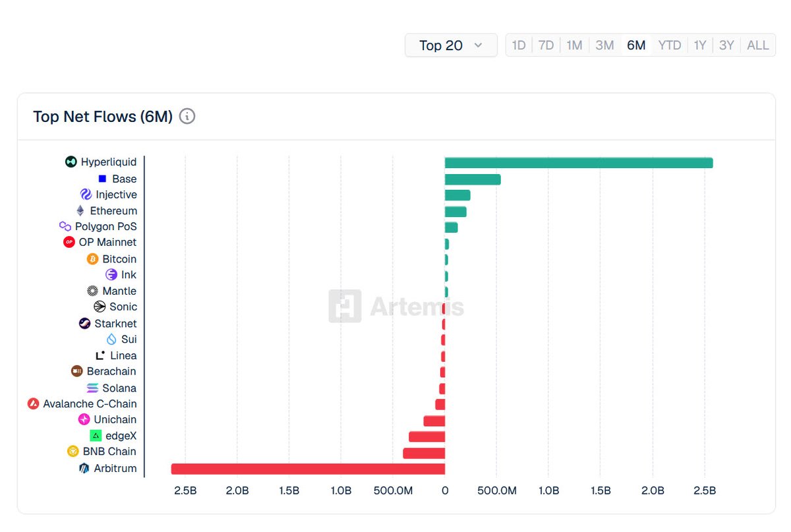The image size is (791, 532).
Task: Select the 1M time range
Action: pos(574,45)
